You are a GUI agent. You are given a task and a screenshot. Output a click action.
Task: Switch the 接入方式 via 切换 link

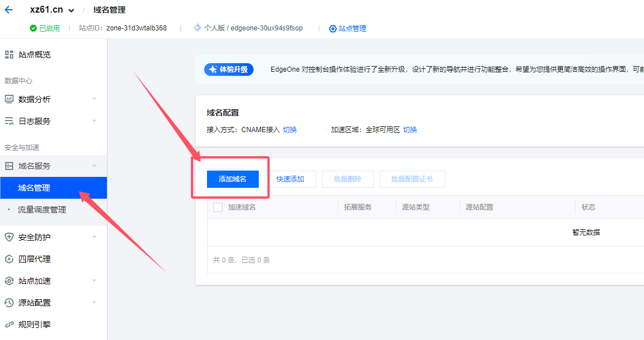(290, 130)
